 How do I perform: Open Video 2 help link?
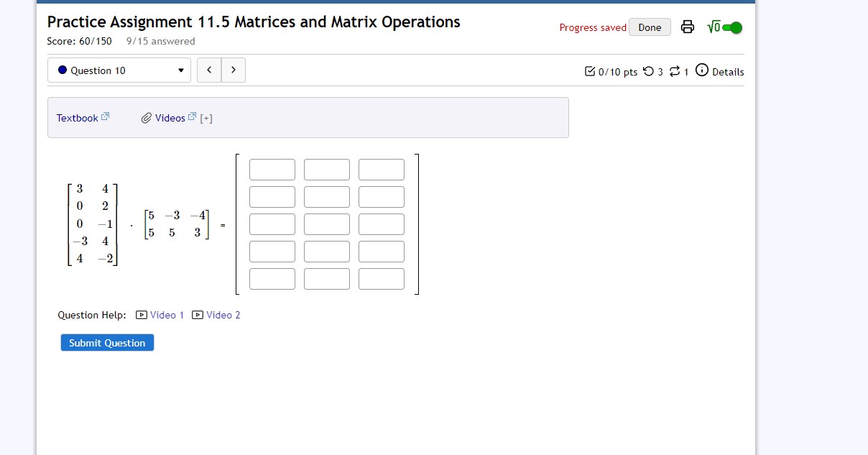(222, 315)
